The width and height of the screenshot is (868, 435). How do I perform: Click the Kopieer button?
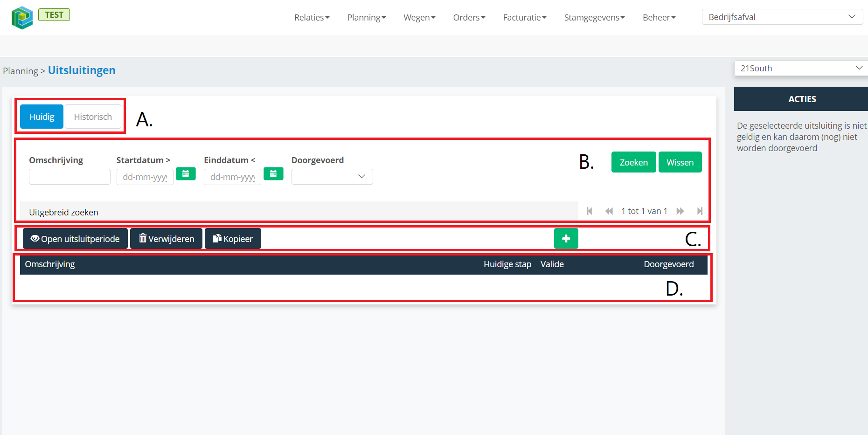233,238
